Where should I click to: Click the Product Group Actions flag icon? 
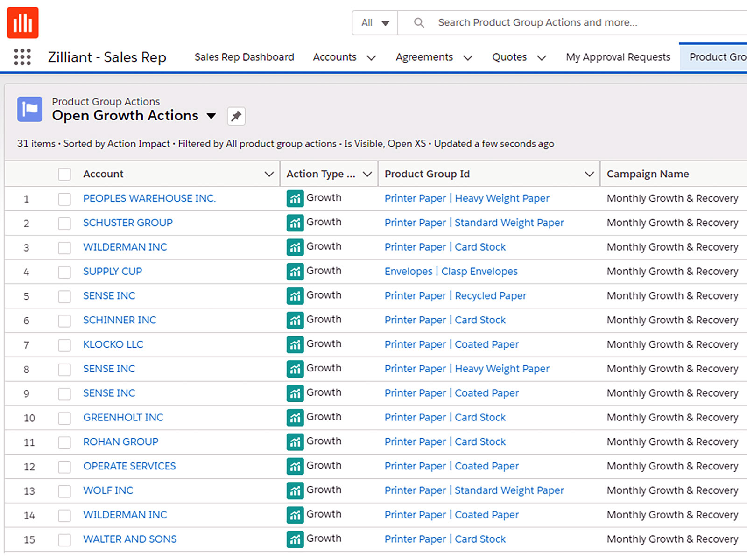[30, 109]
